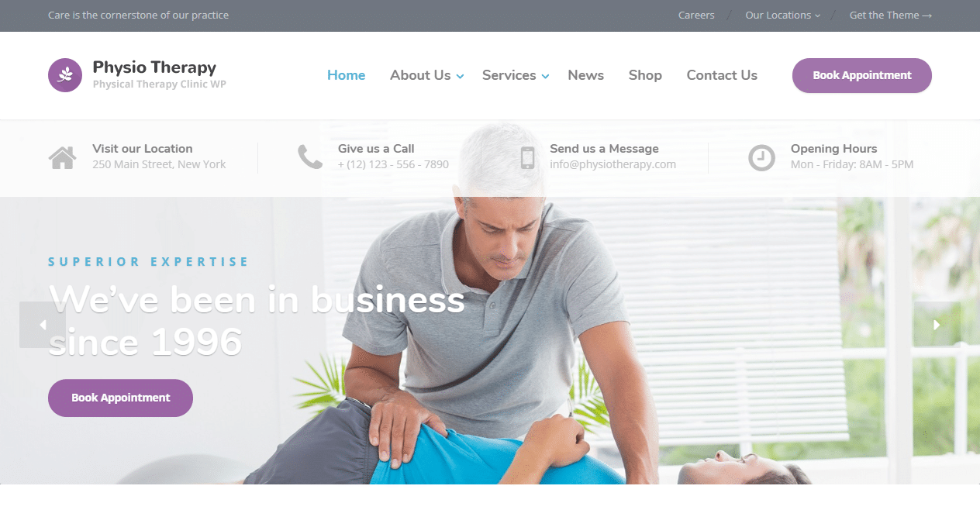Click the clock icon beside Opening Hours
This screenshot has width=980, height=510.
tap(761, 157)
